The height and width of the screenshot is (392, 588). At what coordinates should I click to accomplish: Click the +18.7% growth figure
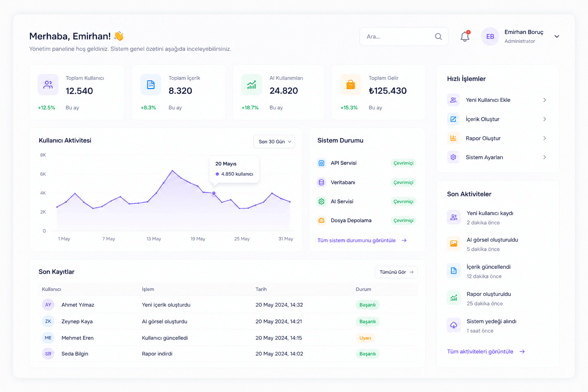(x=250, y=108)
